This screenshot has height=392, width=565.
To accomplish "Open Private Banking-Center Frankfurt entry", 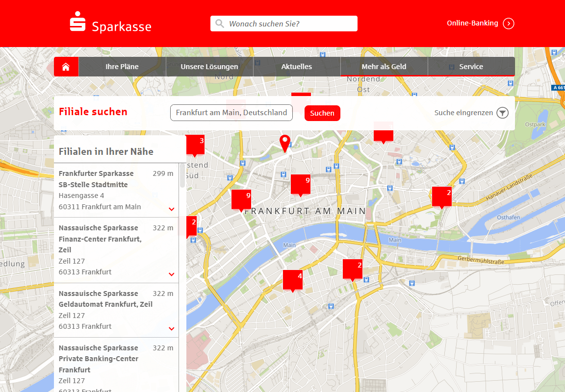I will (116, 365).
